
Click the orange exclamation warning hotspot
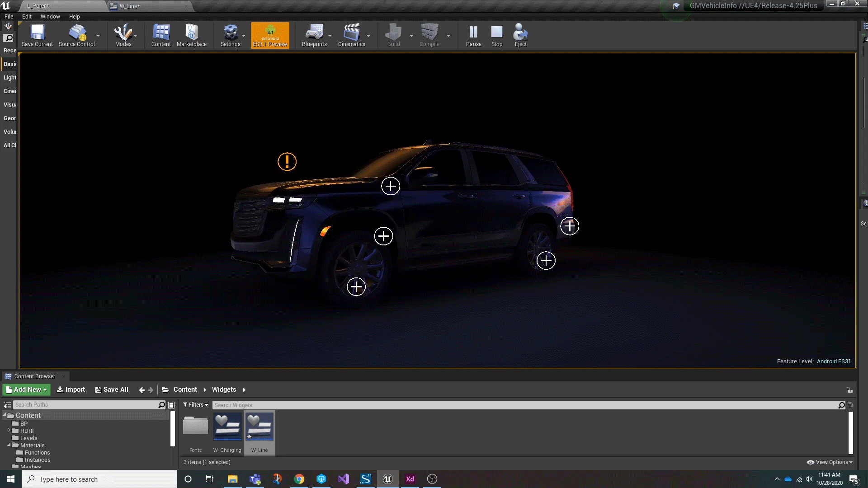coord(287,162)
